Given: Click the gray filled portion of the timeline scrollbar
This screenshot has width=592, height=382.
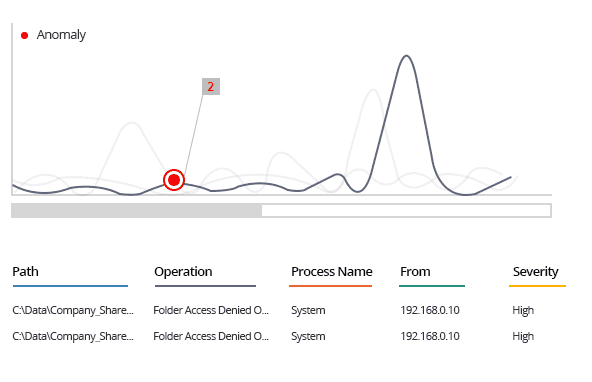Looking at the screenshot, I should point(136,210).
